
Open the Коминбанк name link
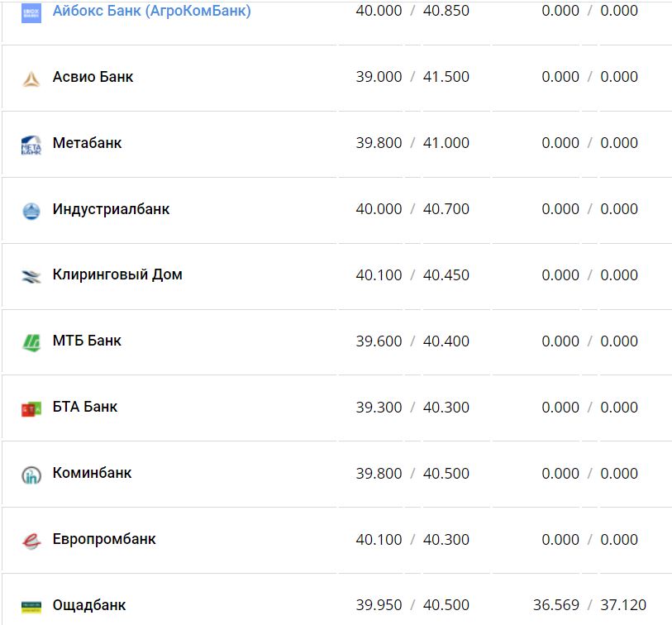click(92, 473)
